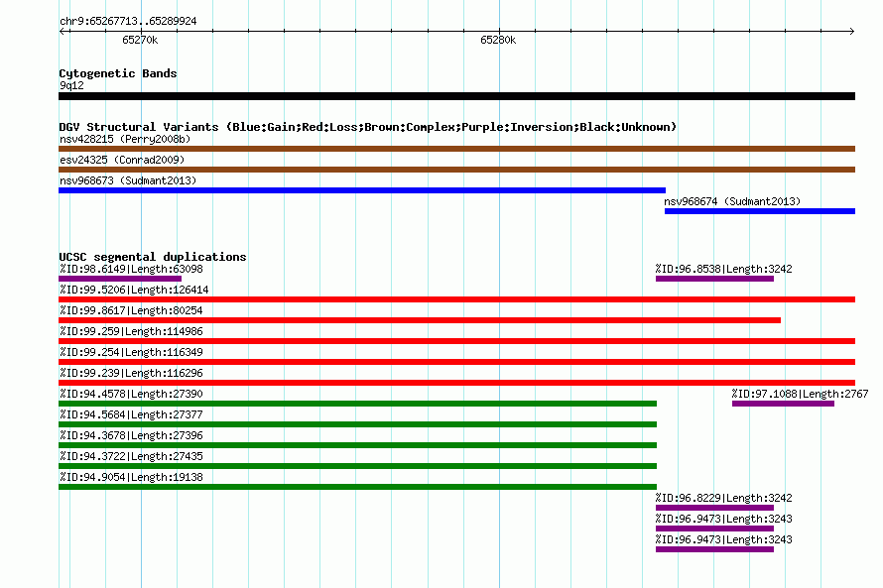Click the chr9:65267713..65289924 region label
This screenshot has width=883, height=588.
128,21
